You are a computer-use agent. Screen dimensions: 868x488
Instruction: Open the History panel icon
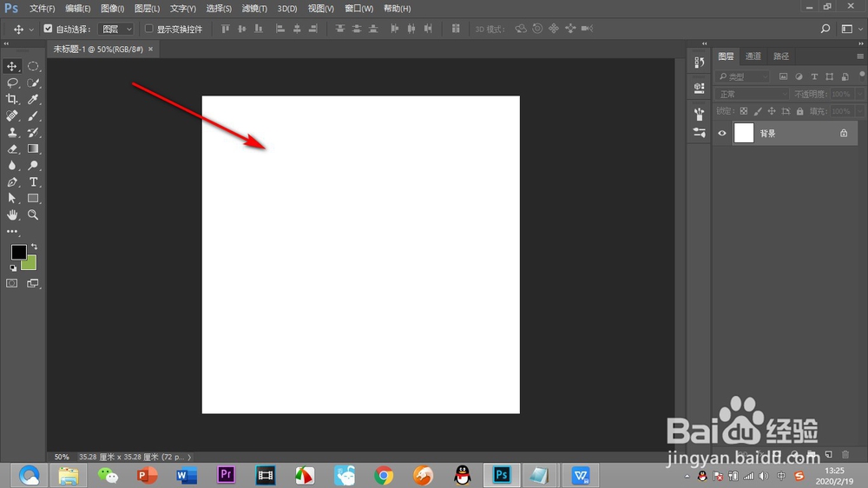[x=699, y=62]
